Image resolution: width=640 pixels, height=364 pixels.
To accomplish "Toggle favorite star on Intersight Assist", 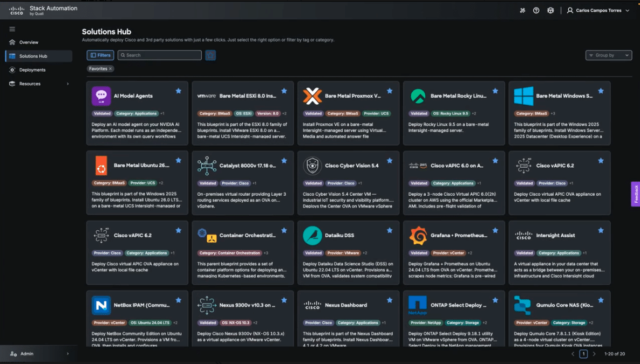I will click(x=601, y=231).
